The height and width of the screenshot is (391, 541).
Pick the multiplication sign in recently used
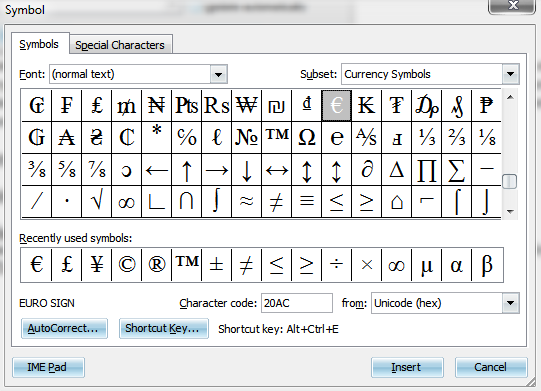pos(366,265)
